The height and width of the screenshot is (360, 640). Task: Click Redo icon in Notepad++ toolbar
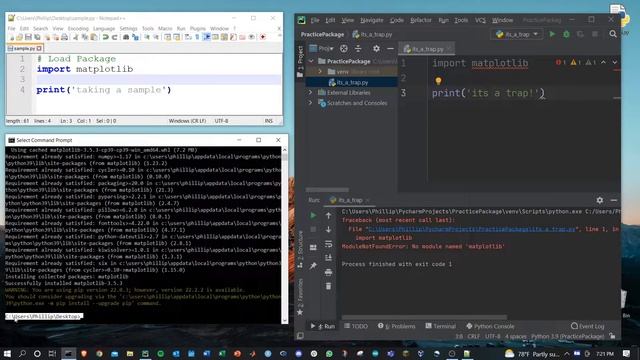(x=114, y=37)
